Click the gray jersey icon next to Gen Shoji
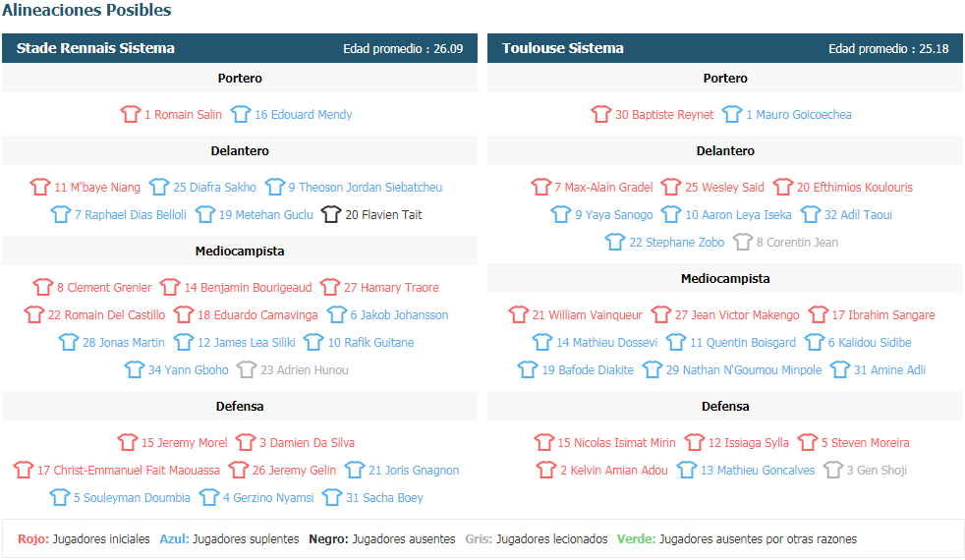This screenshot has height=560, width=965. [x=832, y=470]
